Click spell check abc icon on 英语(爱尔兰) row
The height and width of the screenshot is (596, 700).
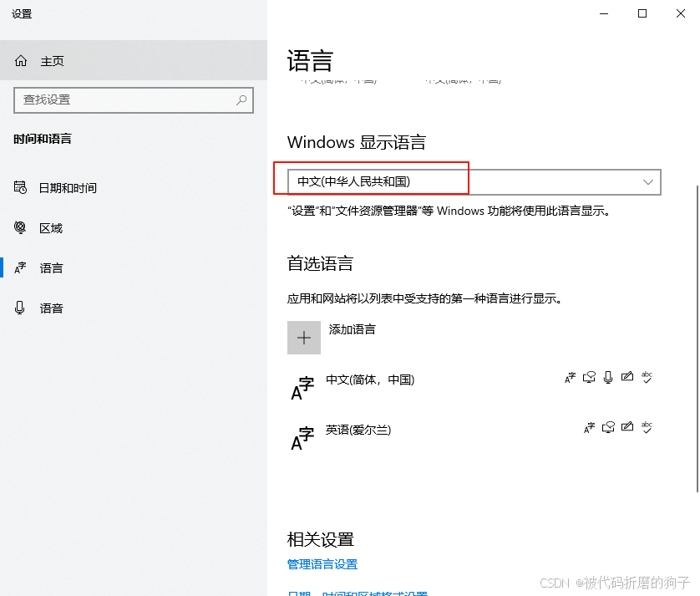pos(647,428)
